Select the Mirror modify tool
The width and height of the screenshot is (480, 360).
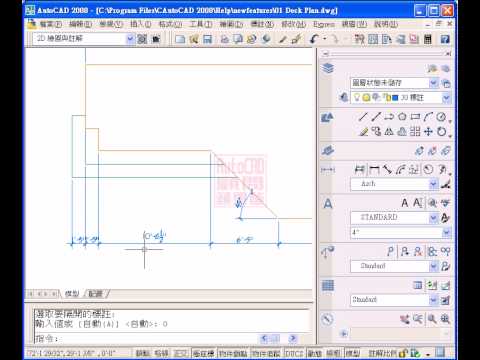point(389,131)
